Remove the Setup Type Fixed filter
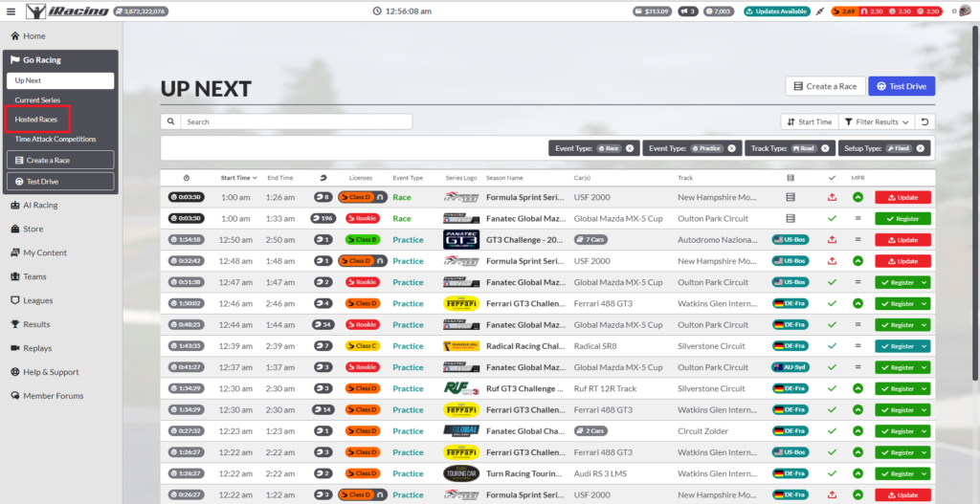 pos(920,148)
